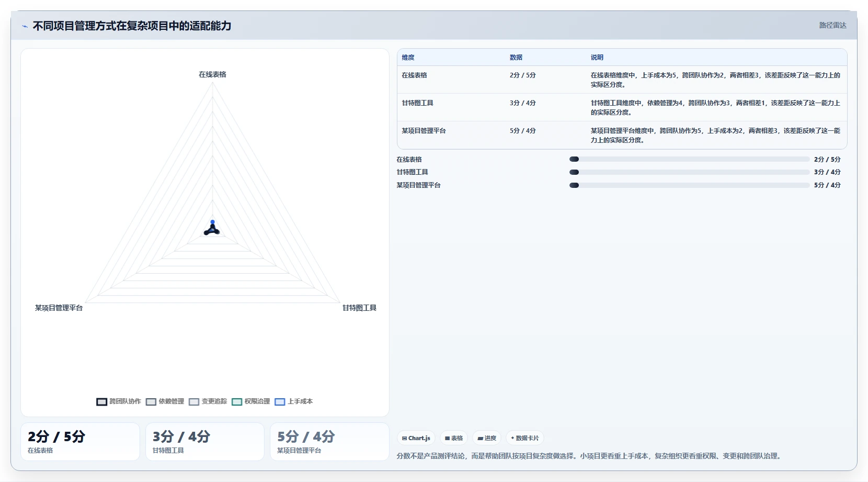The width and height of the screenshot is (868, 482).
Task: Open the 3分 / 4分 甘特图工具 data card
Action: [205, 442]
